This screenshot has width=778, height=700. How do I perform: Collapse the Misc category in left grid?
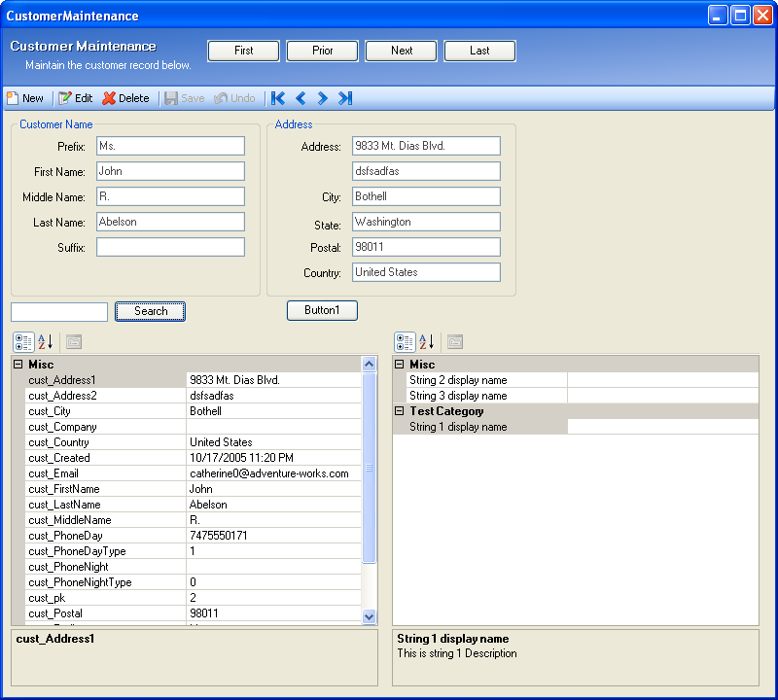[18, 365]
